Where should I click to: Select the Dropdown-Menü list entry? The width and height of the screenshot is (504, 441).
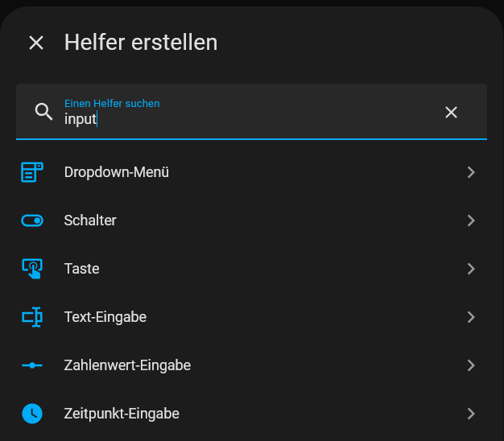[252, 172]
